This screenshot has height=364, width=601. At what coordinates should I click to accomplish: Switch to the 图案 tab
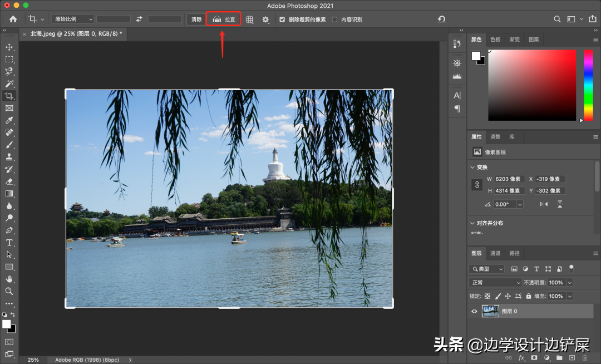(534, 40)
